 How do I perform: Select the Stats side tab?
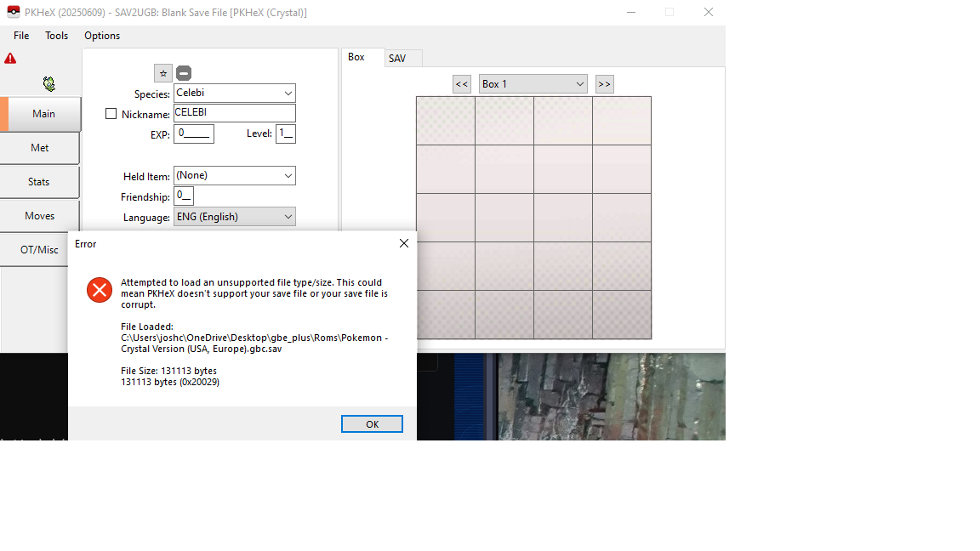coord(39,182)
